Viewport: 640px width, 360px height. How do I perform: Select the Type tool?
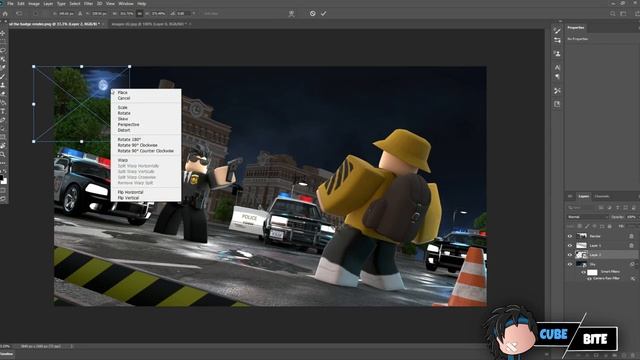click(x=3, y=111)
